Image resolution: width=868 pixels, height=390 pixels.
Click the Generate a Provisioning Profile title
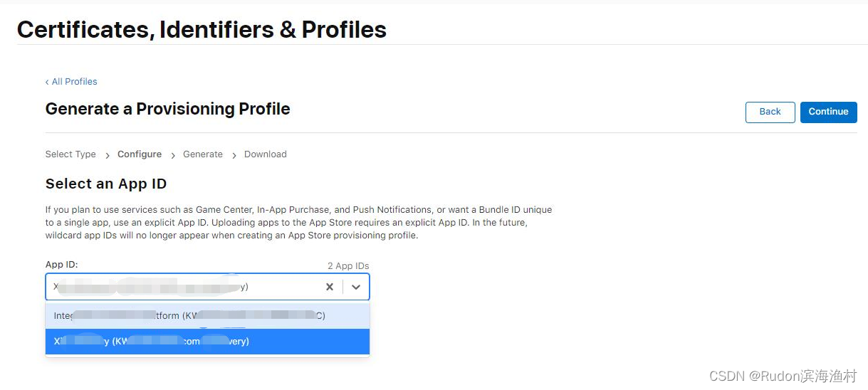(x=168, y=109)
